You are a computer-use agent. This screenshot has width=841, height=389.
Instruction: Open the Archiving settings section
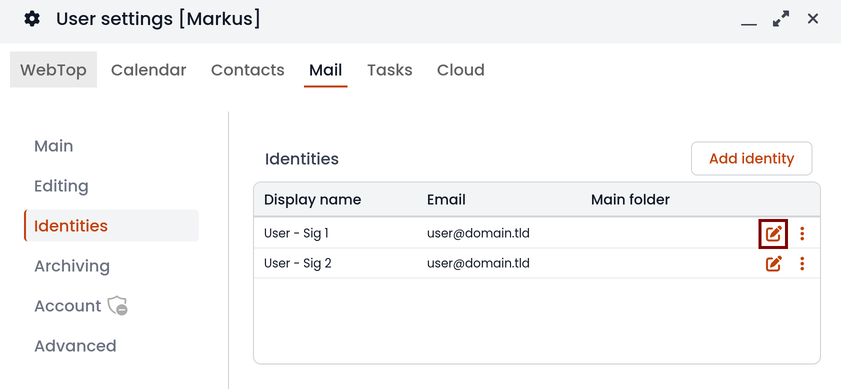(x=72, y=266)
